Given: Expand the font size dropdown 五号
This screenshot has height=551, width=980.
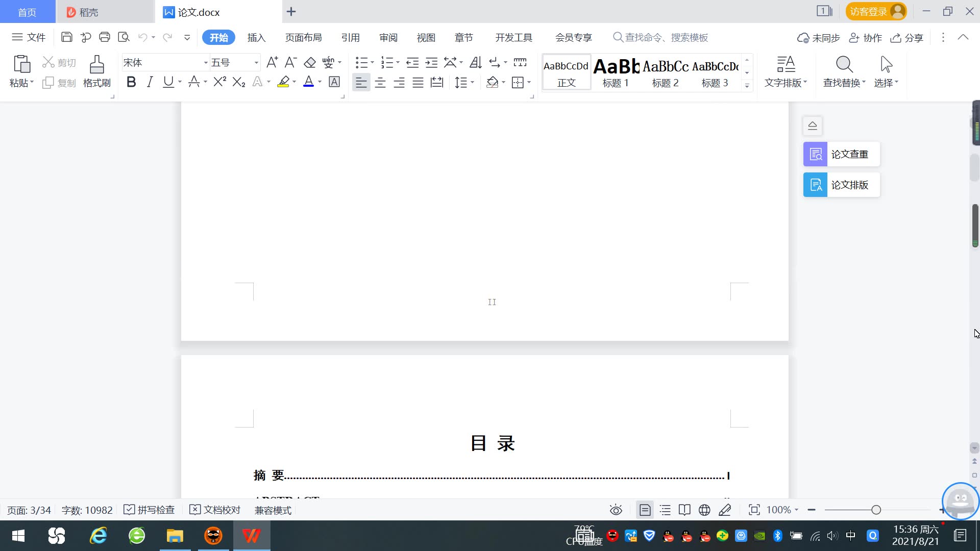Looking at the screenshot, I should tap(256, 63).
